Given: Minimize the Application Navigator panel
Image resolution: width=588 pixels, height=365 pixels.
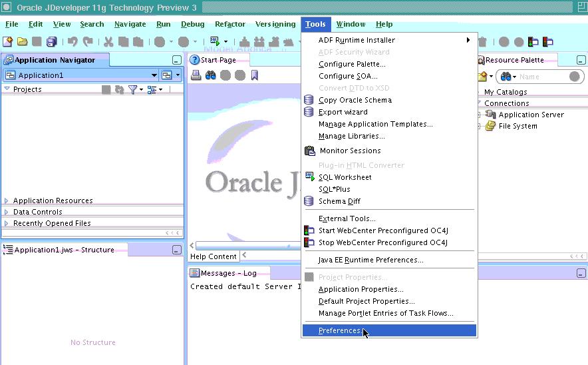Looking at the screenshot, I should click(177, 60).
